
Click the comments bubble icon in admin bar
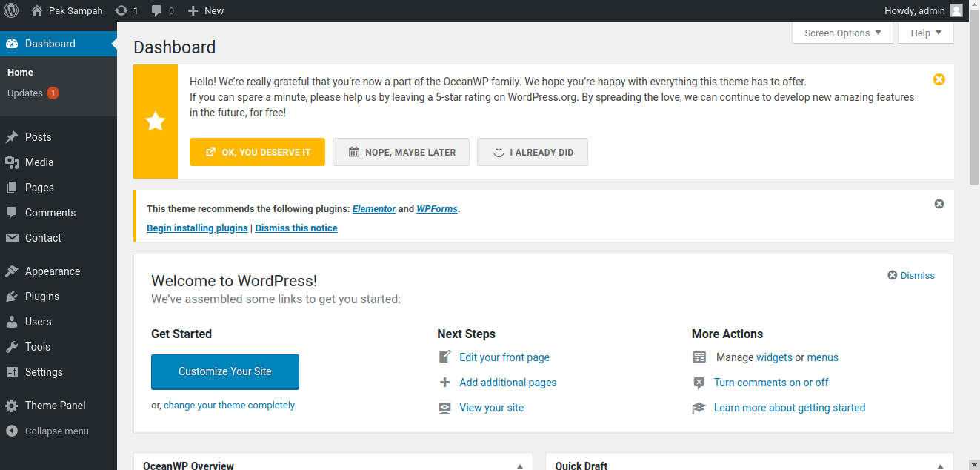click(x=157, y=10)
